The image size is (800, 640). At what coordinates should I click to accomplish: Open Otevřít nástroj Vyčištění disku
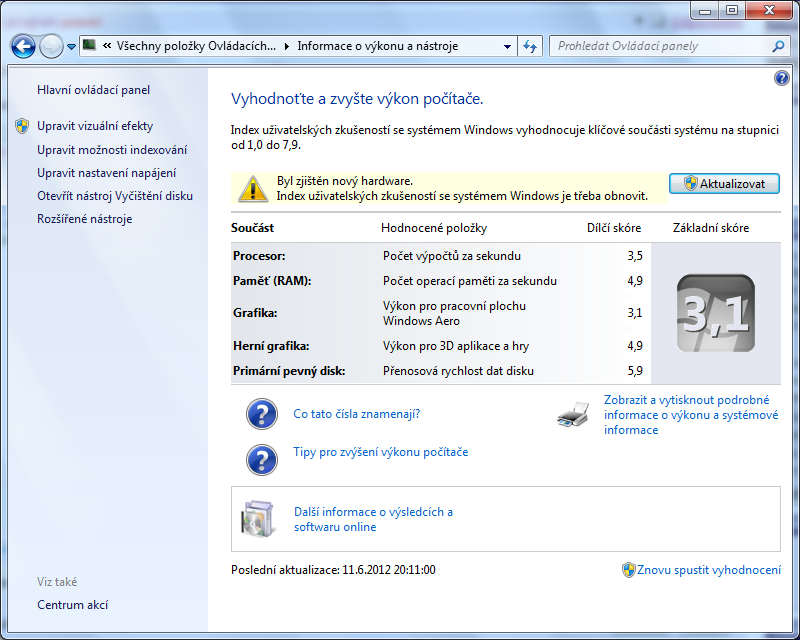115,196
